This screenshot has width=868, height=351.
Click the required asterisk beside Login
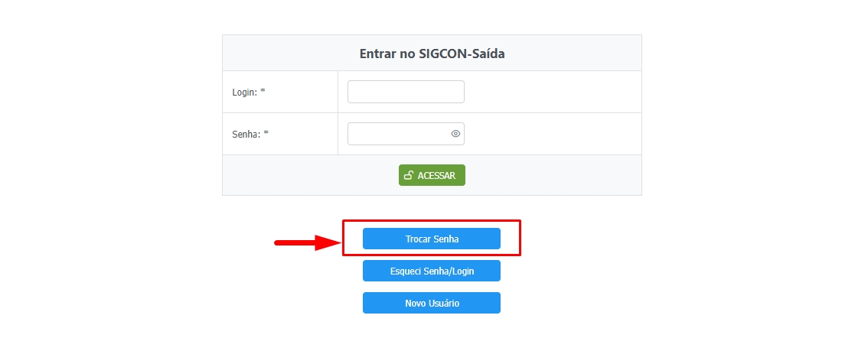(263, 92)
